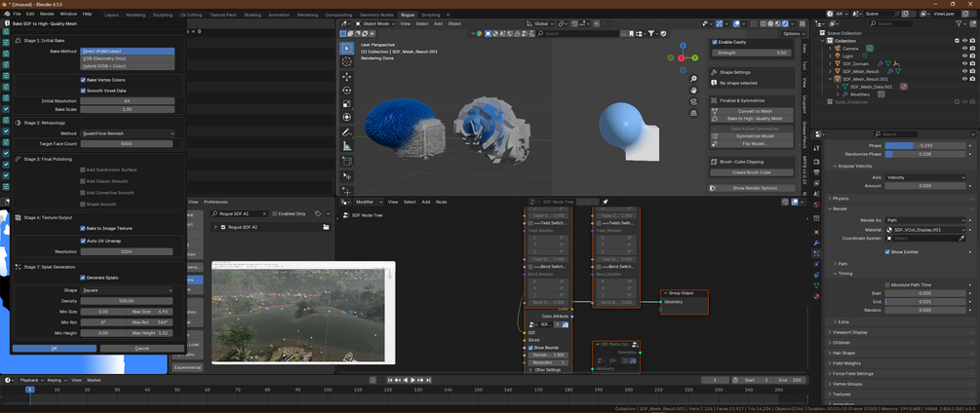Open the Render menu

click(x=48, y=15)
